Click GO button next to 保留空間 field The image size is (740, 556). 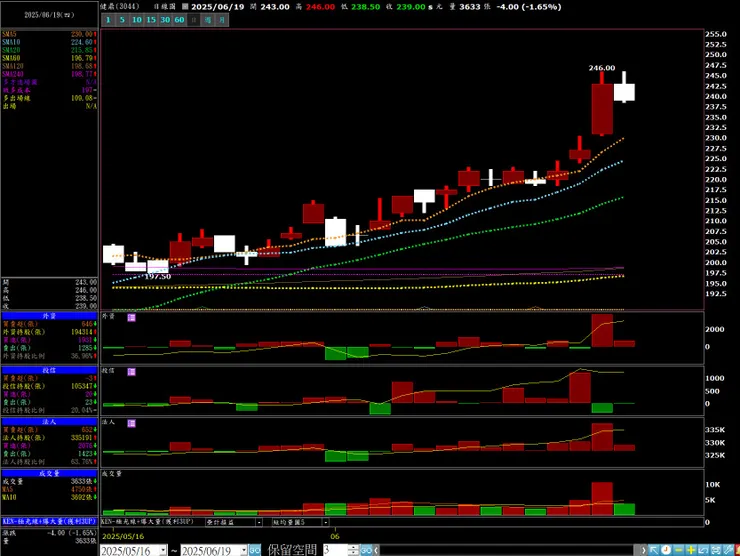click(366, 550)
